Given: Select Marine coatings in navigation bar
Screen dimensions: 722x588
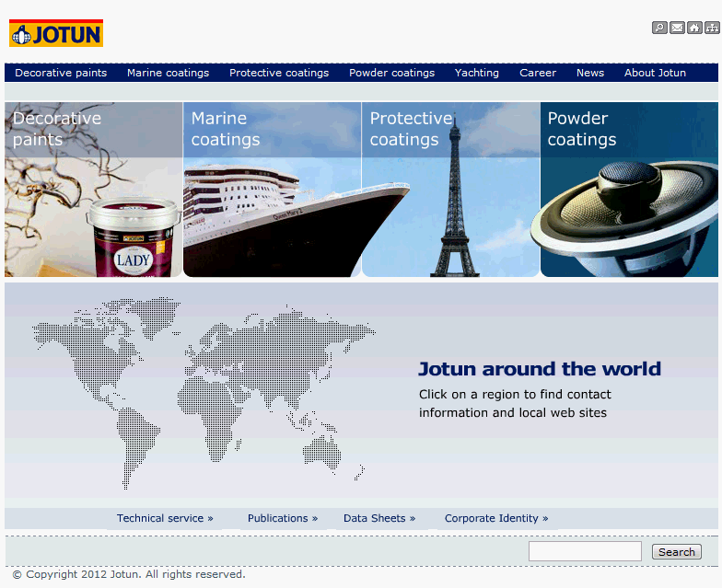Looking at the screenshot, I should [x=168, y=73].
